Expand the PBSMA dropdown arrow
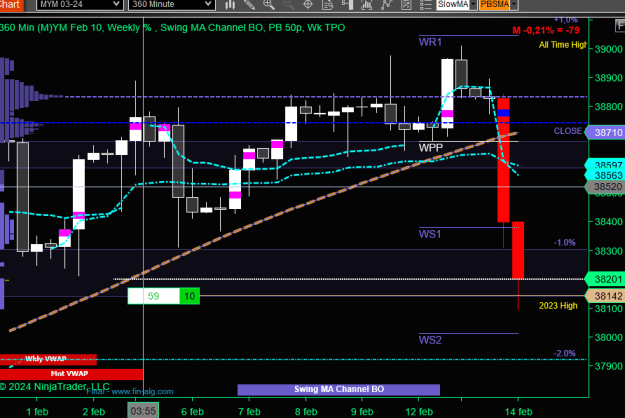 (x=514, y=4)
